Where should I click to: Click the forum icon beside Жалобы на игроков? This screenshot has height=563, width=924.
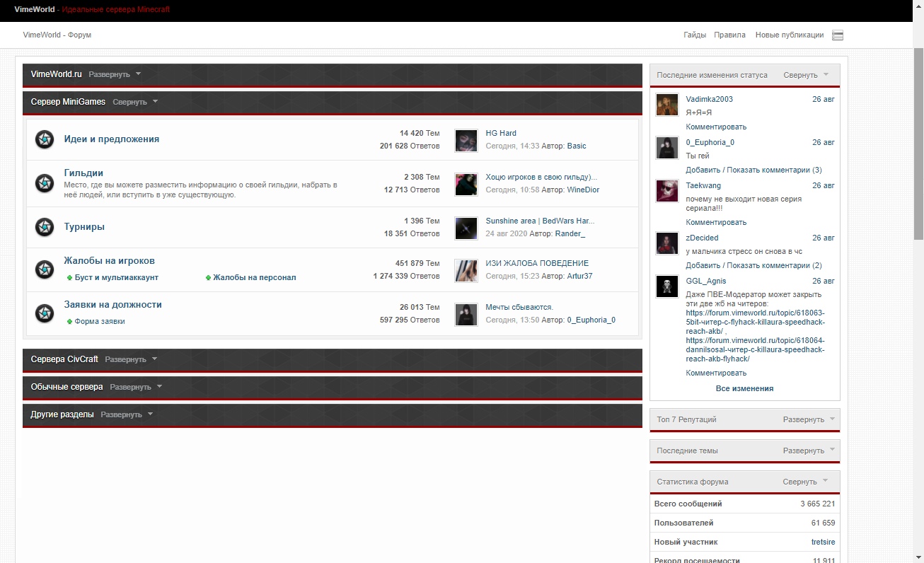click(45, 269)
